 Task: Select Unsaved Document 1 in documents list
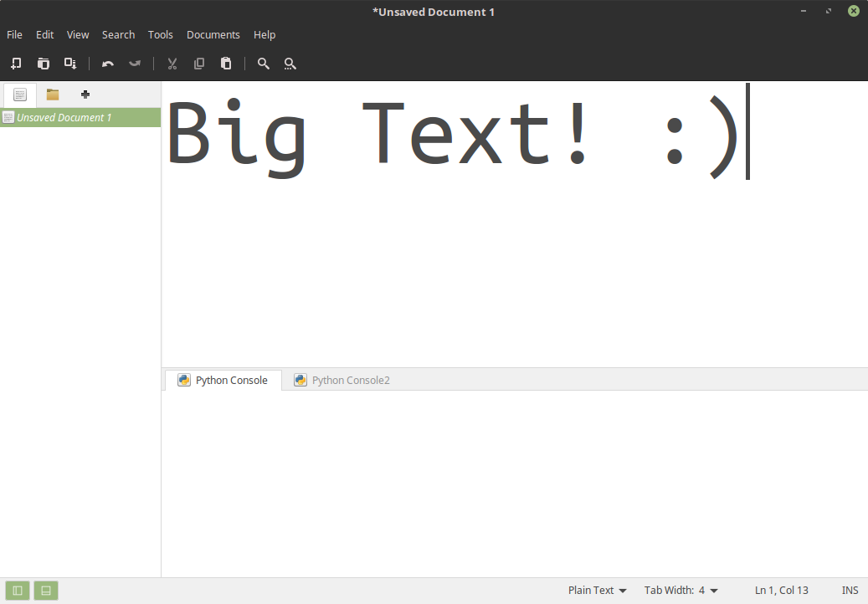click(x=64, y=118)
